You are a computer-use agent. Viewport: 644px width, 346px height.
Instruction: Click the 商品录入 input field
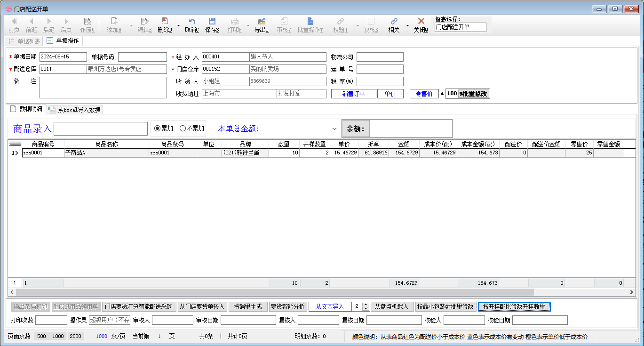[101, 129]
